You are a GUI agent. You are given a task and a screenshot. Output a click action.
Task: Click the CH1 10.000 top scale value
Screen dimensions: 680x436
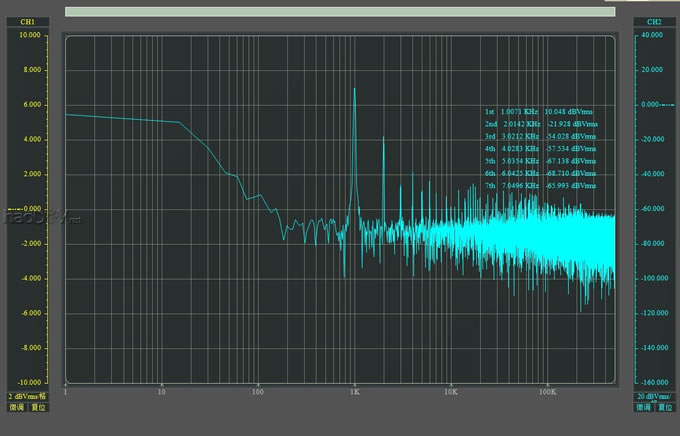(30, 35)
